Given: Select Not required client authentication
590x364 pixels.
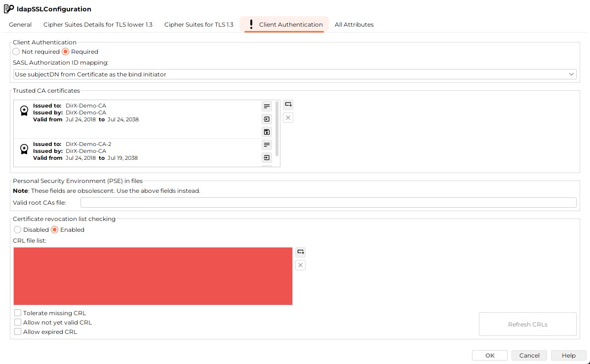Looking at the screenshot, I should pyautogui.click(x=16, y=51).
